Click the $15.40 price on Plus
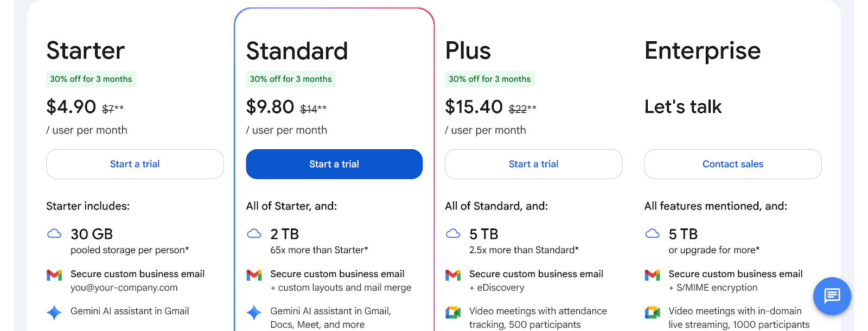The width and height of the screenshot is (868, 331). (474, 107)
